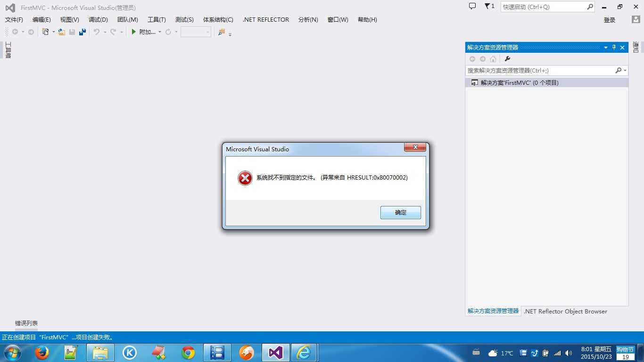Viewport: 644px width, 362px height.
Task: Open Solution Explorer window position dropdown
Action: (x=606, y=48)
